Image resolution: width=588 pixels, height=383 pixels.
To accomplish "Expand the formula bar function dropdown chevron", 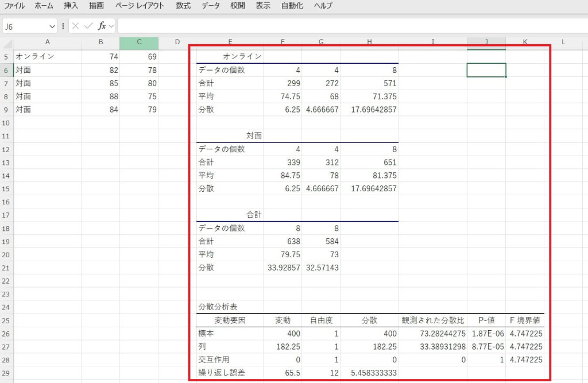I will pyautogui.click(x=111, y=26).
